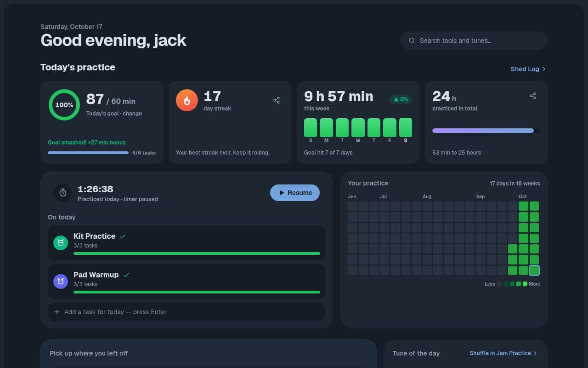Image resolution: width=588 pixels, height=368 pixels.
Task: Click the 17 days in 18 weeks text
Action: click(x=515, y=184)
